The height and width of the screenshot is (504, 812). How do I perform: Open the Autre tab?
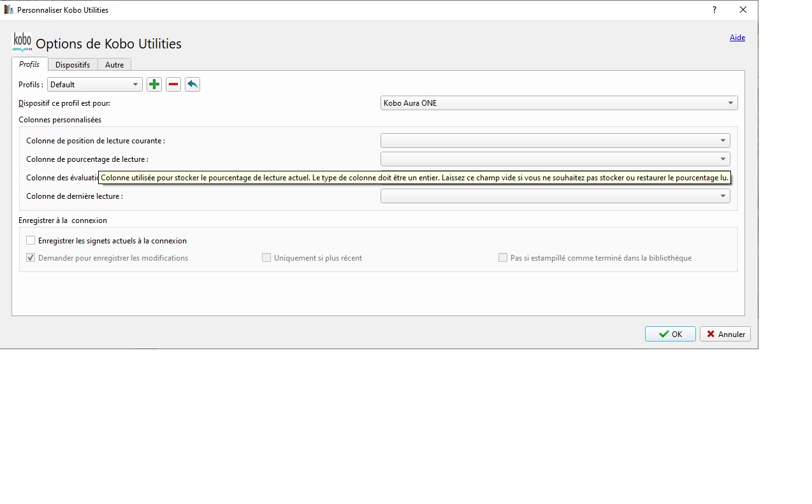tap(115, 65)
